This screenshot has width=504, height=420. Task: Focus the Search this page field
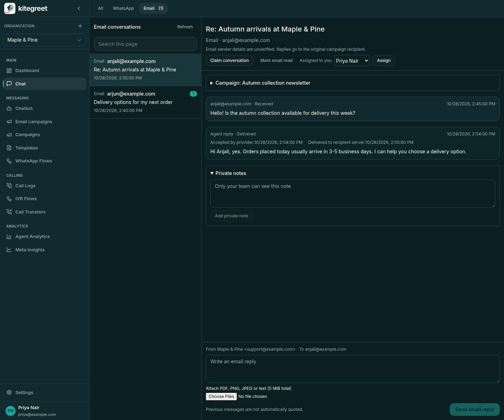pyautogui.click(x=145, y=44)
